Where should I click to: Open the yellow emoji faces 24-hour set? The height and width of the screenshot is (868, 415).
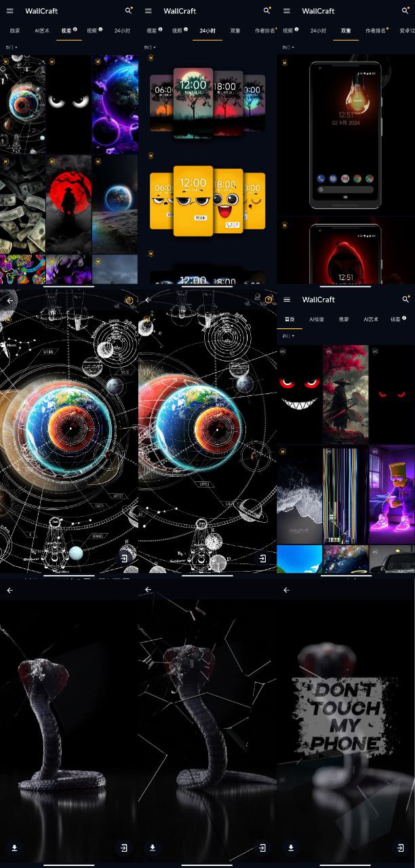click(x=207, y=201)
